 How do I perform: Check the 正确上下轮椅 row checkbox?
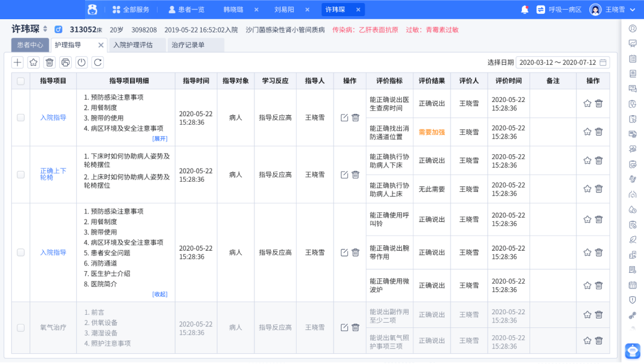point(20,175)
